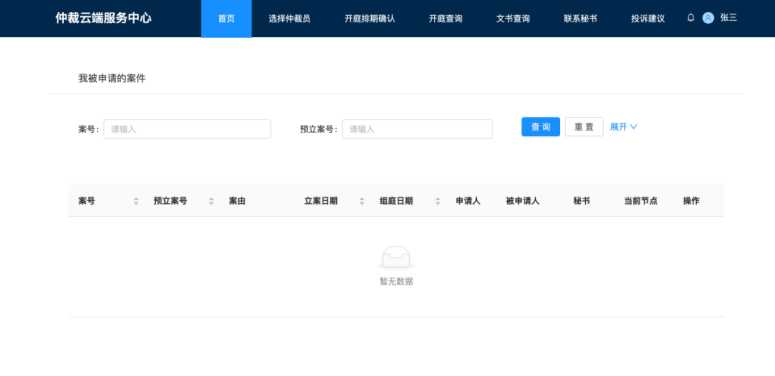The image size is (775, 376).
Task: Select 我被申请的案件 heading tab
Action: pos(112,78)
